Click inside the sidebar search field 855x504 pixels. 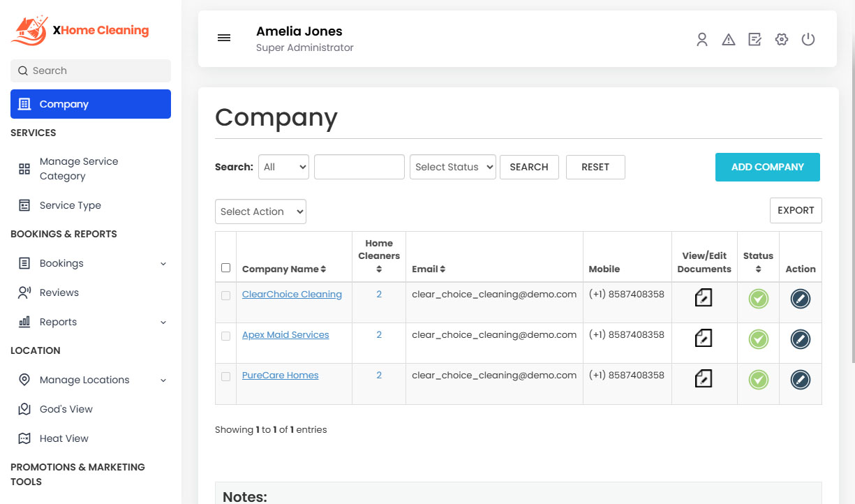tap(90, 71)
